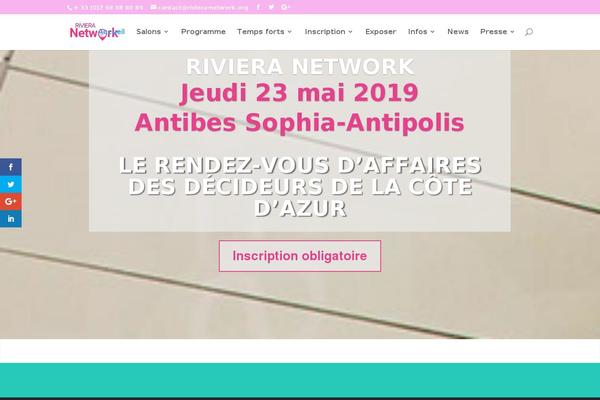600x400 pixels.
Task: Share via the Twitter sidebar button
Action: pyautogui.click(x=11, y=184)
